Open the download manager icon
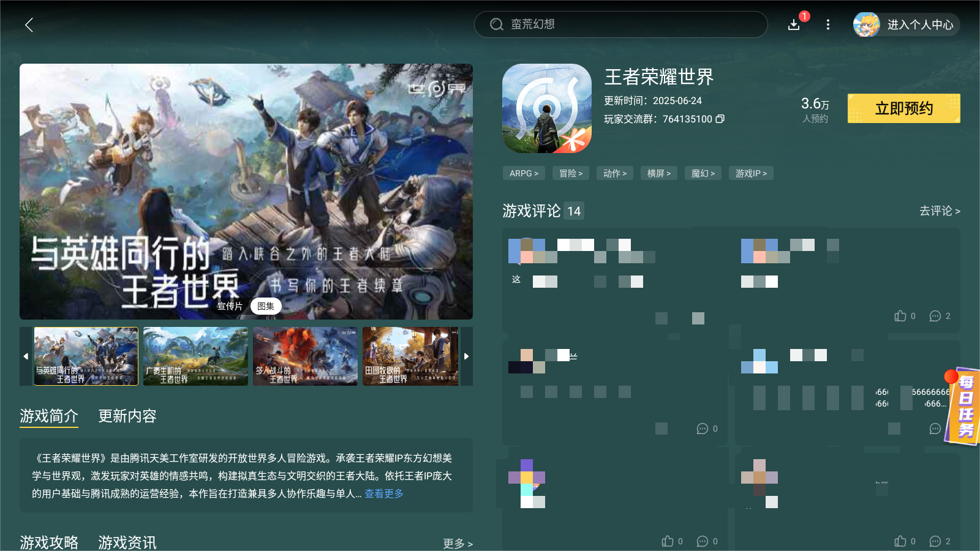Viewport: 980px width, 551px height. coord(794,24)
